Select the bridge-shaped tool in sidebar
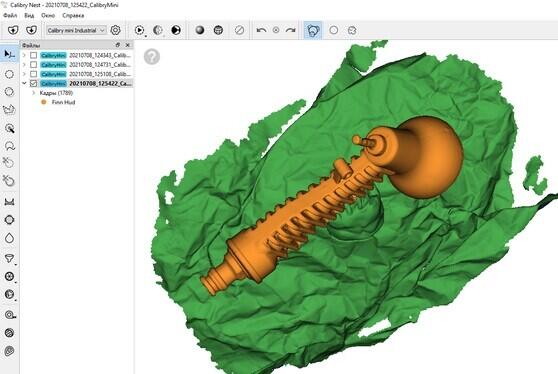 (9, 202)
